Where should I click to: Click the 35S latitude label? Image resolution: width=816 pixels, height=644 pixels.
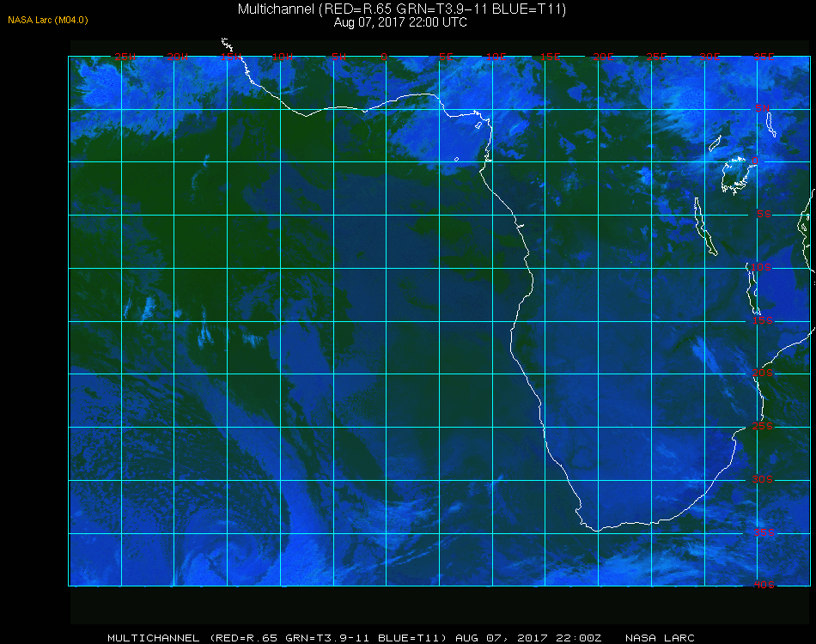click(x=764, y=532)
